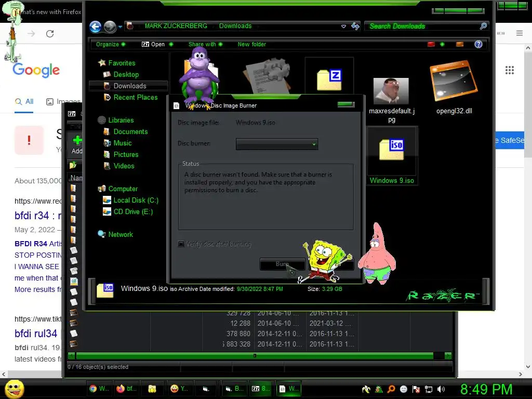532x399 pixels.
Task: Expand the address bar history dropdown arrow
Action: click(x=343, y=26)
